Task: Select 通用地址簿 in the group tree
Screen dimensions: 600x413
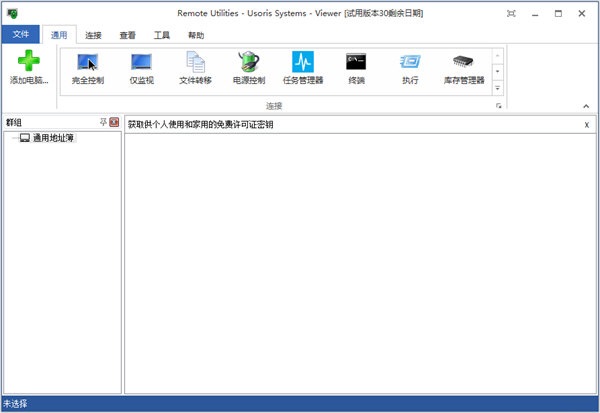Action: pos(53,138)
